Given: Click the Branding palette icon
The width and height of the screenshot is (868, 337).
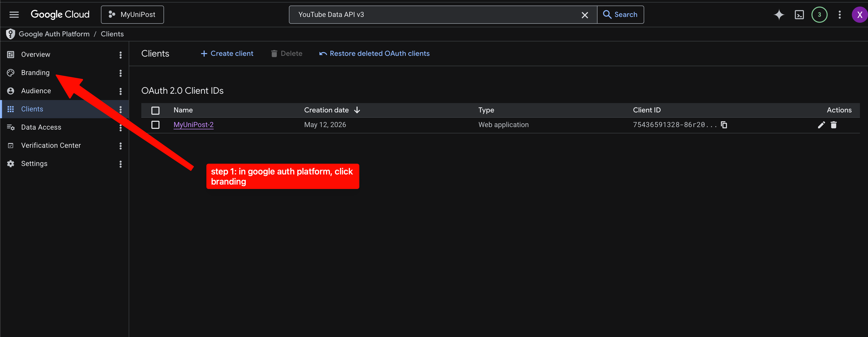Looking at the screenshot, I should click(10, 73).
